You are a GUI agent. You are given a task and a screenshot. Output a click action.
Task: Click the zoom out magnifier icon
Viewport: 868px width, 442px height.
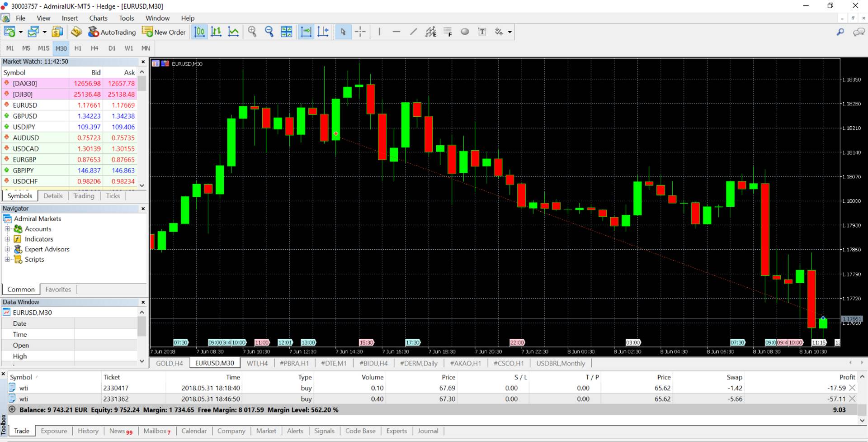click(x=269, y=32)
